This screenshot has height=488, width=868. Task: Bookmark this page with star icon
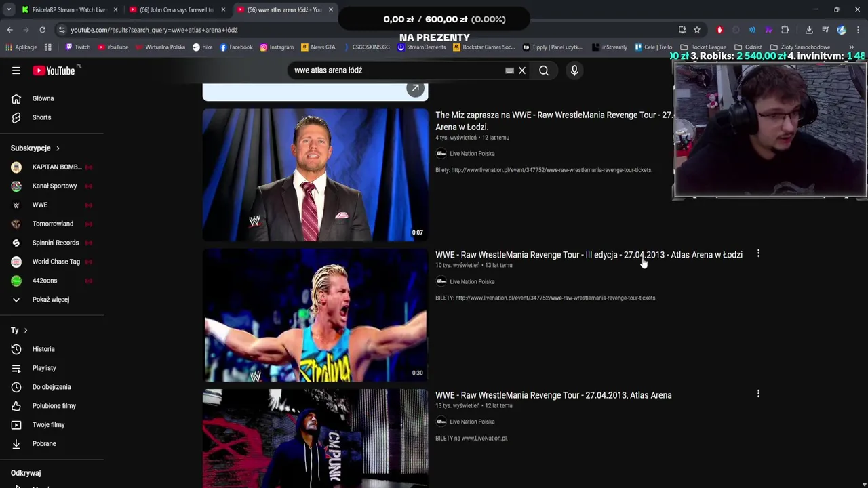click(697, 30)
